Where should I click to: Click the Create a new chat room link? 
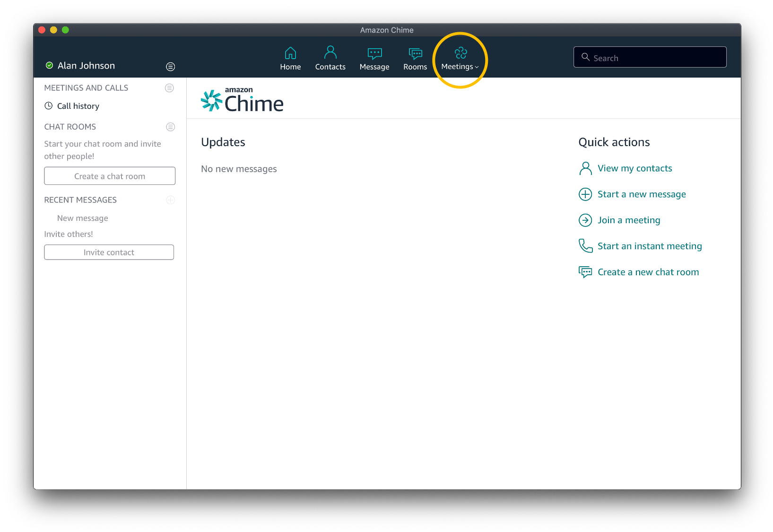[x=648, y=272]
